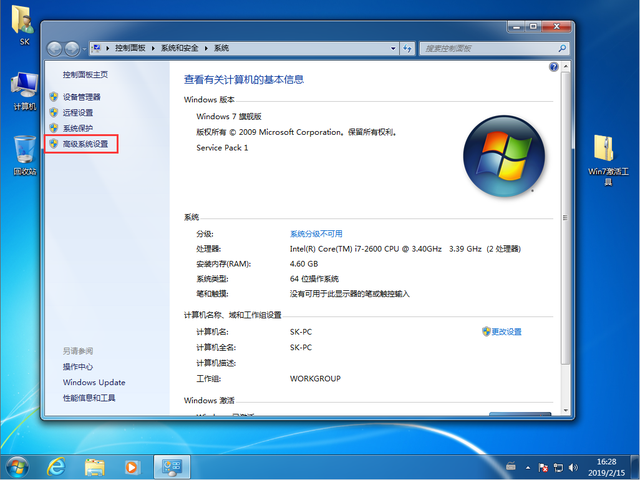Click the control panel icon in address bar
Screen dimensions: 640x480
96,48
